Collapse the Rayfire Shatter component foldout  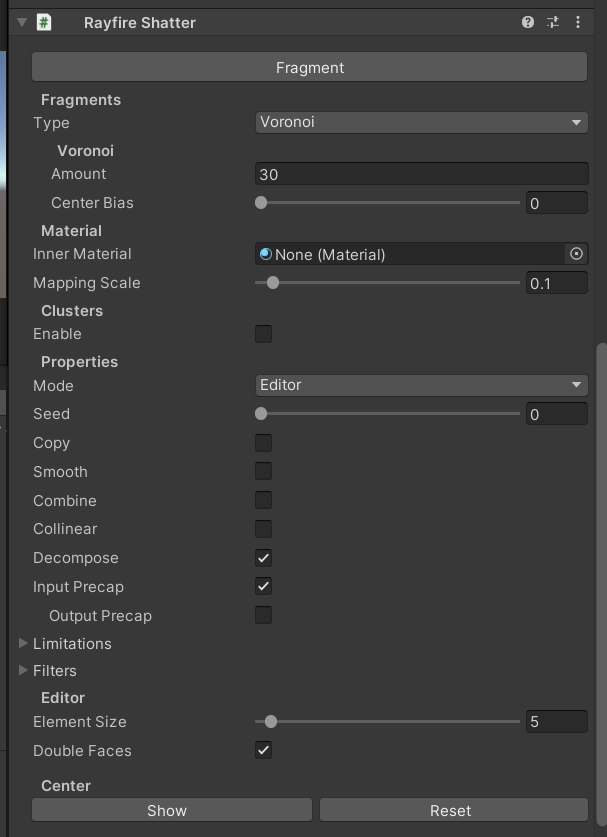pos(21,22)
